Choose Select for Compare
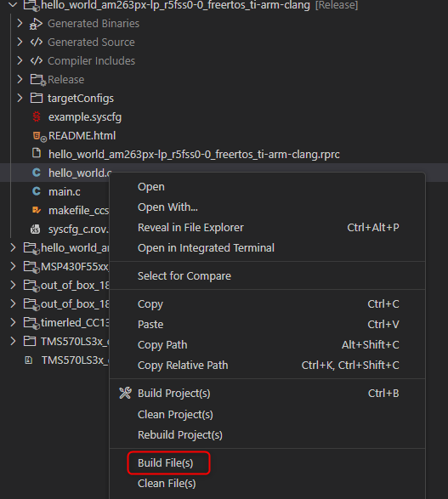Screen dimensions: 448x499 (267, 276)
